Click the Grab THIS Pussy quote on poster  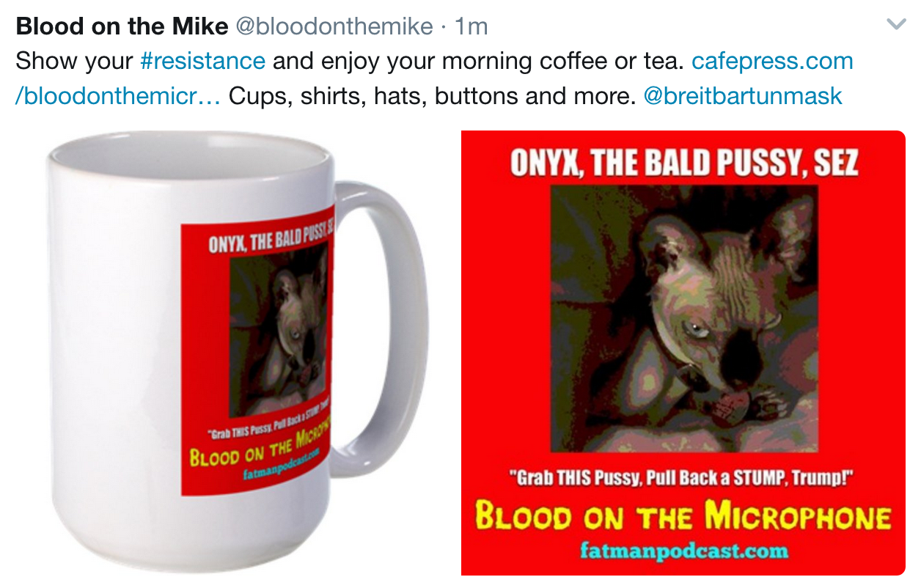point(683,478)
